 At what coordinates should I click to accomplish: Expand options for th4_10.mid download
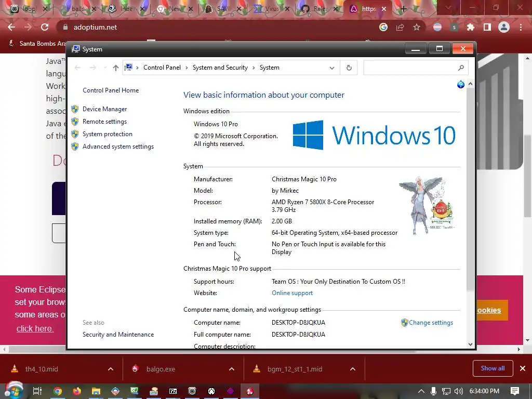[111, 369]
